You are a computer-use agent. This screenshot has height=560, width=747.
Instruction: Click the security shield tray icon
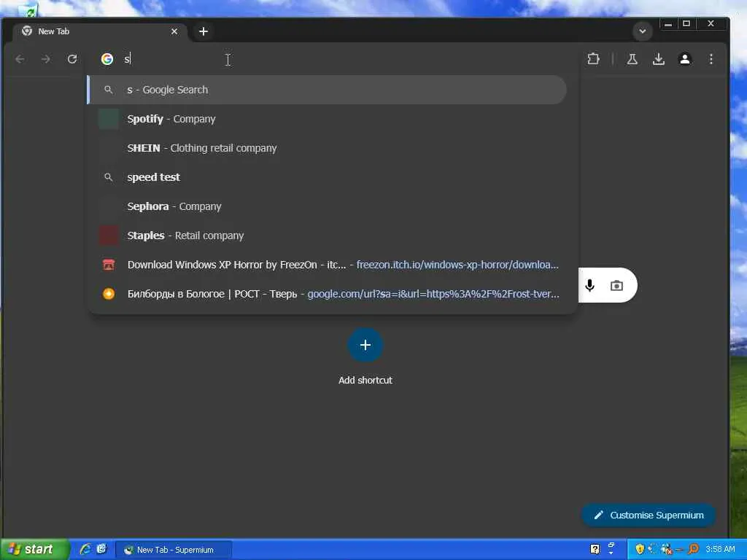coord(639,549)
